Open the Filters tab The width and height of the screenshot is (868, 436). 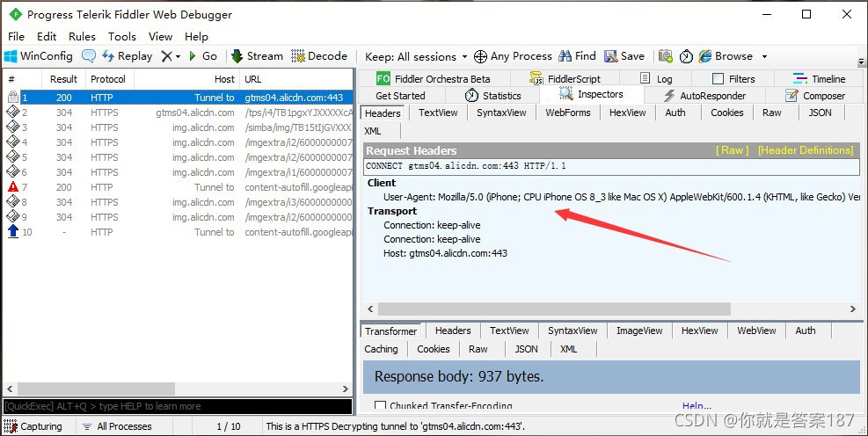(x=733, y=78)
